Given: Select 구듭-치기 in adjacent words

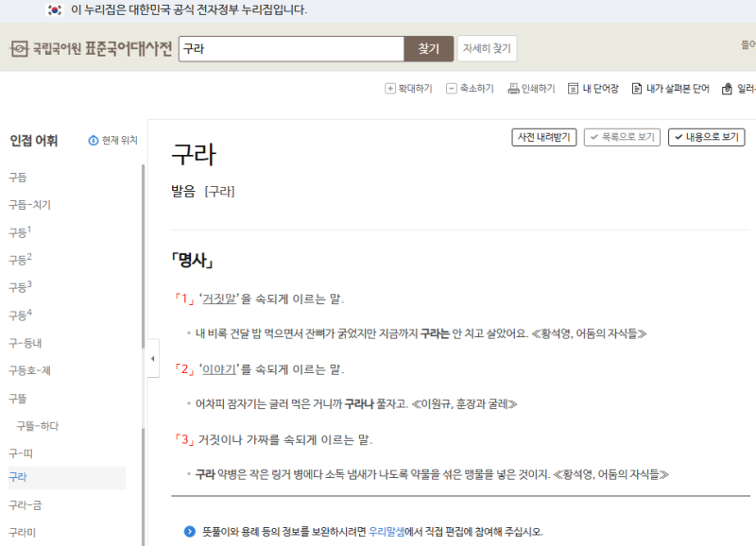Looking at the screenshot, I should 30,205.
